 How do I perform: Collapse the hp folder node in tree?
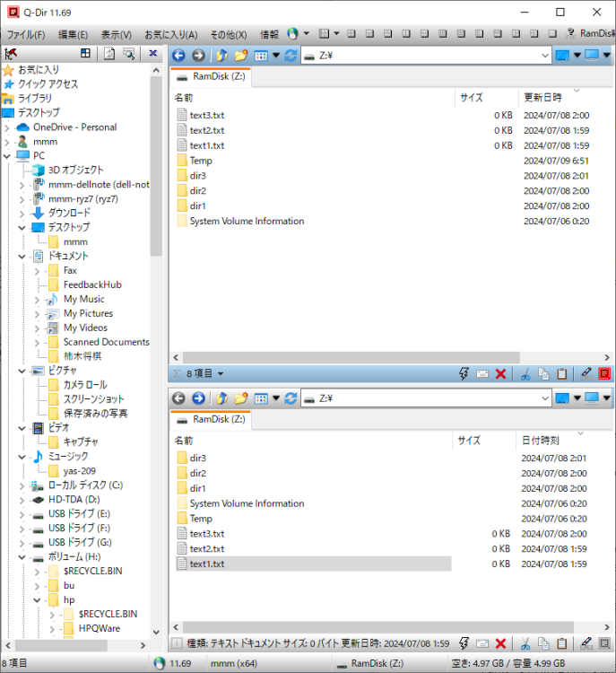[37, 600]
